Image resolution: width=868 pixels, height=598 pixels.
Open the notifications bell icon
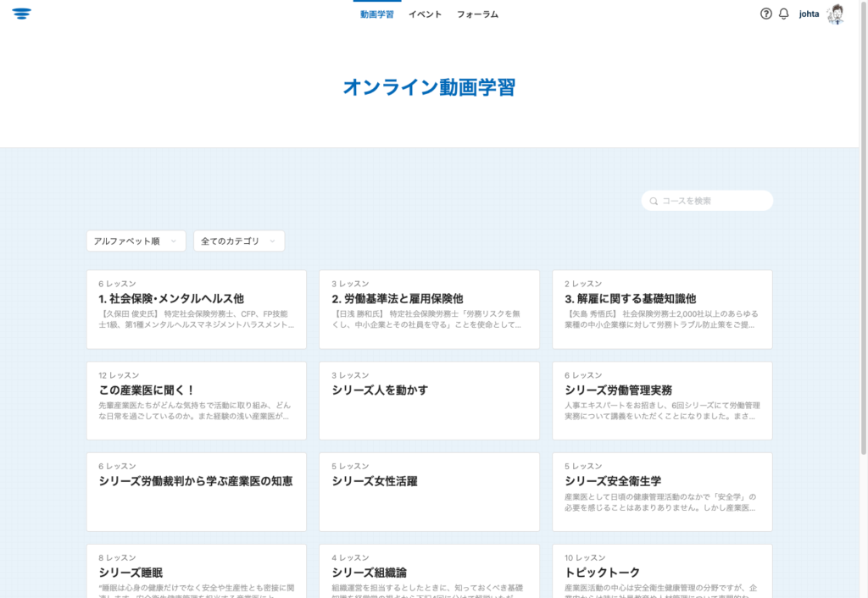click(x=784, y=14)
